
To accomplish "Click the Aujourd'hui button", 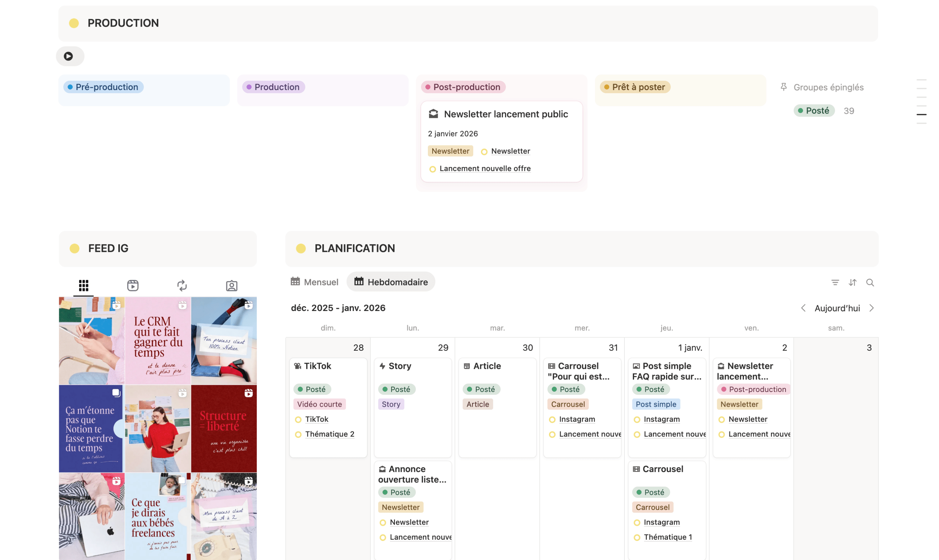I will [x=837, y=308].
